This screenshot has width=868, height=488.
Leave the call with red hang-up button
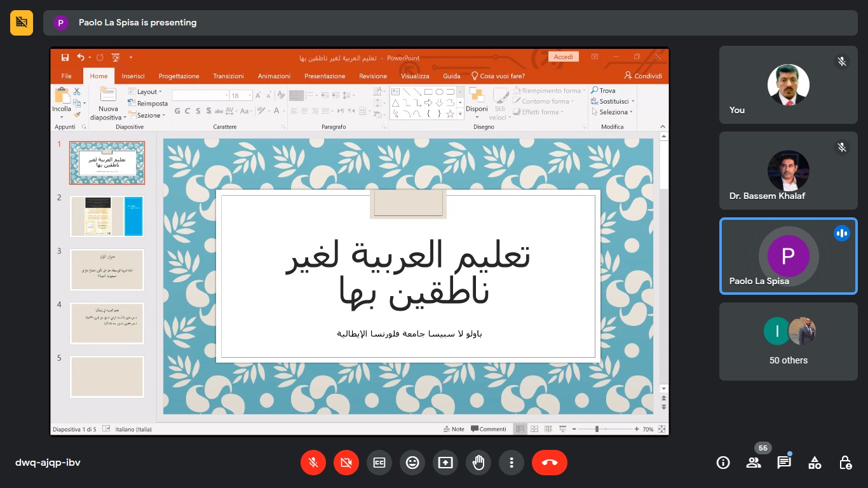tap(550, 463)
